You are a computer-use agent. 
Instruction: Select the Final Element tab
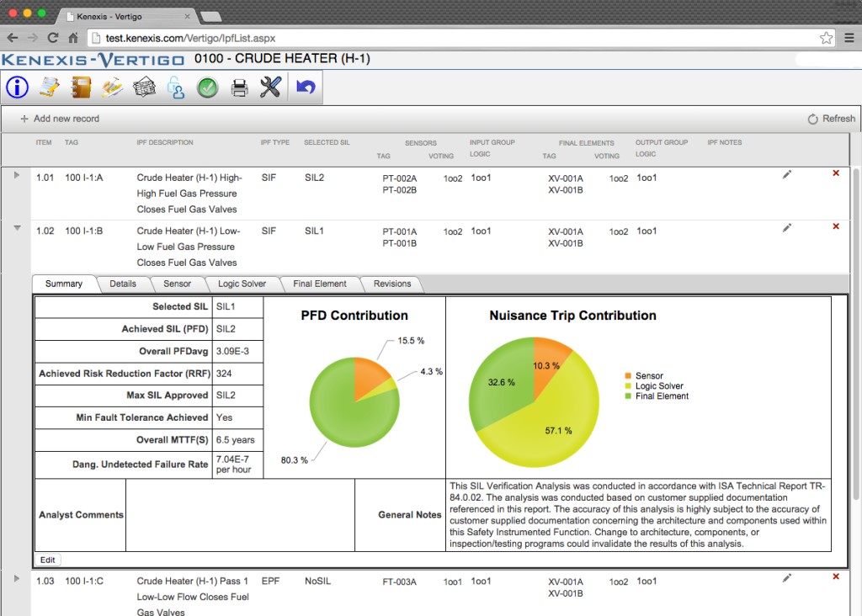pos(319,284)
